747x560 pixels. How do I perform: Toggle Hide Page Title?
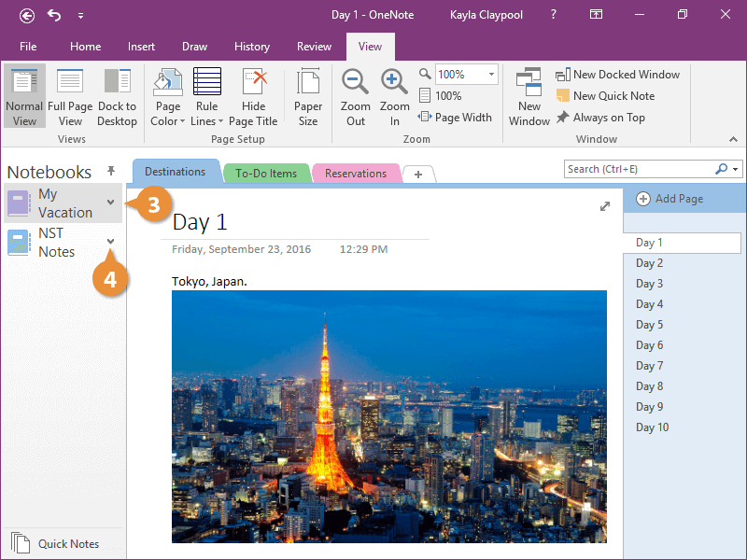[x=253, y=97]
